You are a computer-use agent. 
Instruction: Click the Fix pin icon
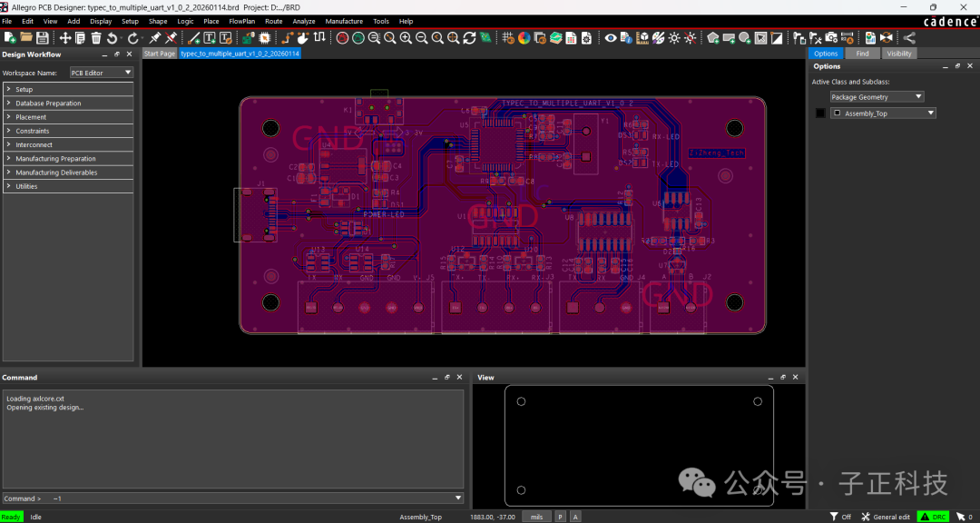[x=155, y=37]
